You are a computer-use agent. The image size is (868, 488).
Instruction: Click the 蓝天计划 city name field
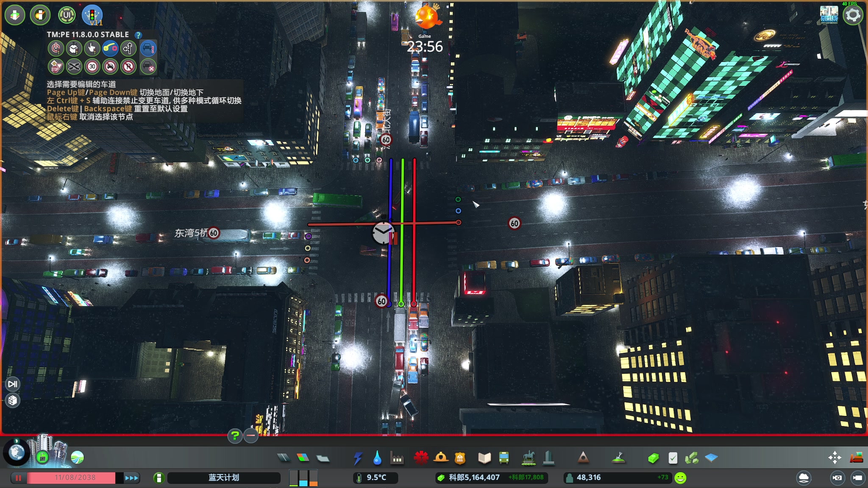tap(224, 478)
